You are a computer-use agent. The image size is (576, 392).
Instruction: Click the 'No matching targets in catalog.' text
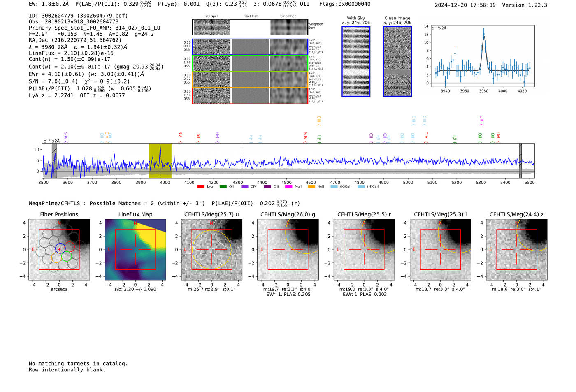[78, 364]
